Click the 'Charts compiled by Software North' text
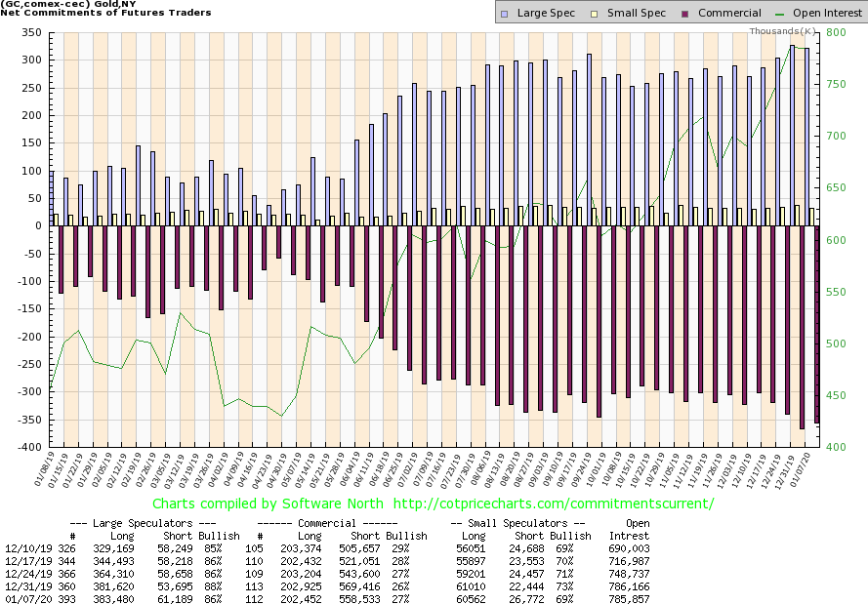The height and width of the screenshot is (605, 868). coord(260,504)
